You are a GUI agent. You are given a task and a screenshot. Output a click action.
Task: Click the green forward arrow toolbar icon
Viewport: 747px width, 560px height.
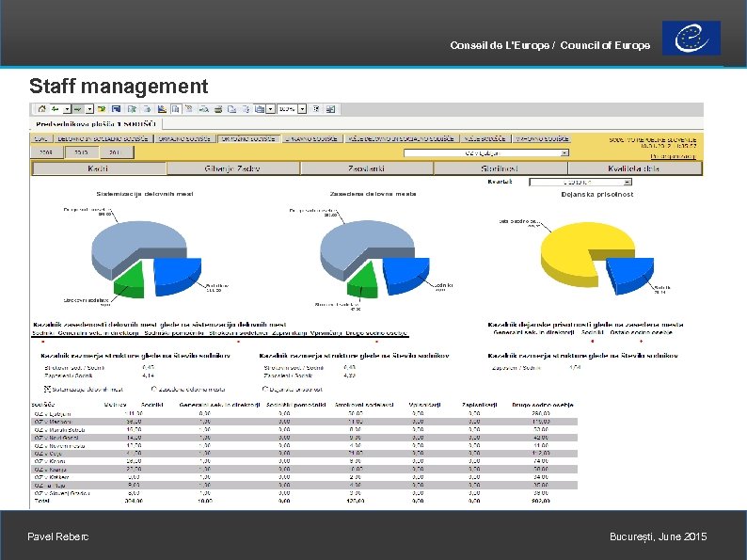(x=78, y=109)
